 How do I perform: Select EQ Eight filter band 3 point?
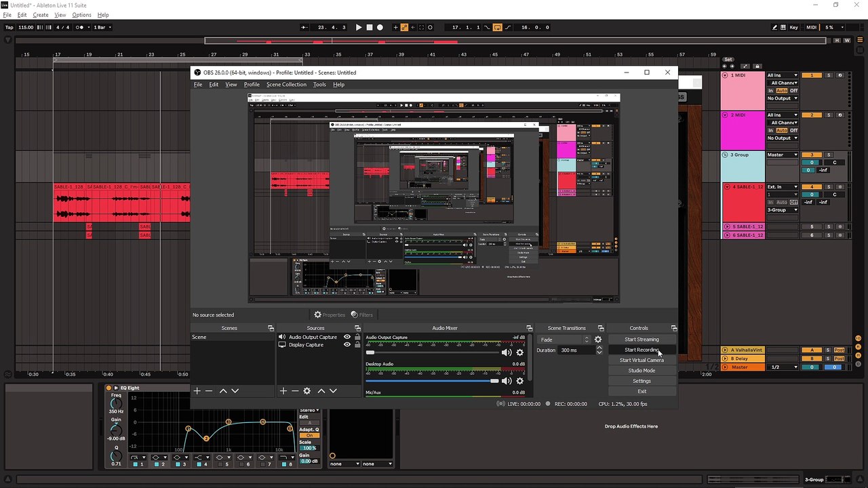[229, 422]
